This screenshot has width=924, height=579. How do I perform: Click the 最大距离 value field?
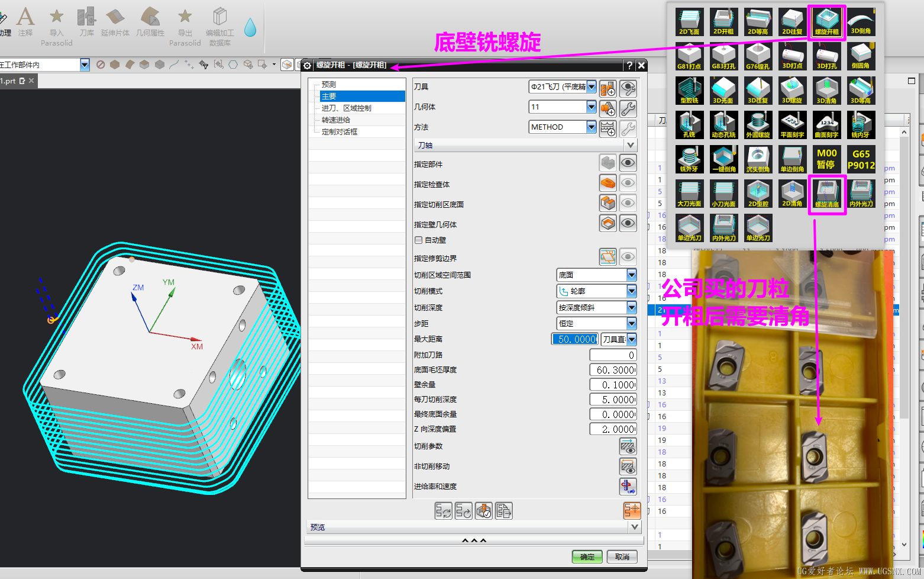(574, 339)
